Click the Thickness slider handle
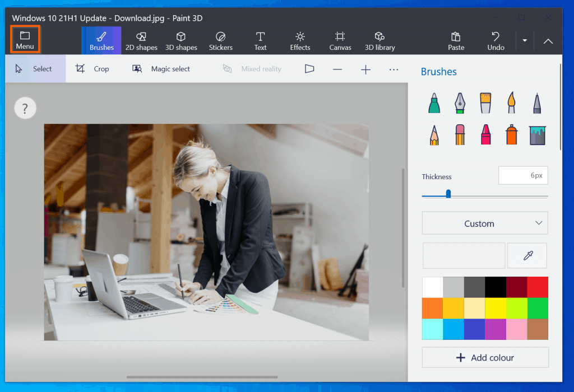This screenshot has width=574, height=392. [448, 194]
